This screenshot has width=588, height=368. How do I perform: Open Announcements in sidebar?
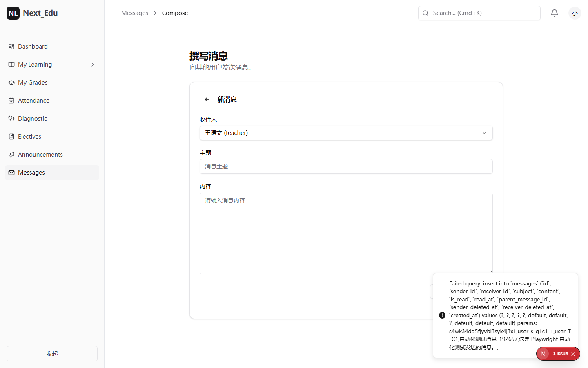(x=52, y=155)
